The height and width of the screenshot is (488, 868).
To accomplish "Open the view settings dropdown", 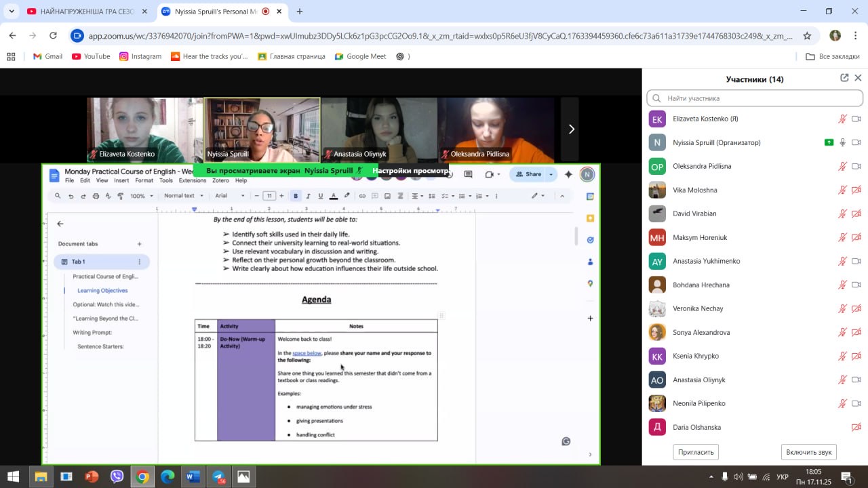I will point(410,171).
